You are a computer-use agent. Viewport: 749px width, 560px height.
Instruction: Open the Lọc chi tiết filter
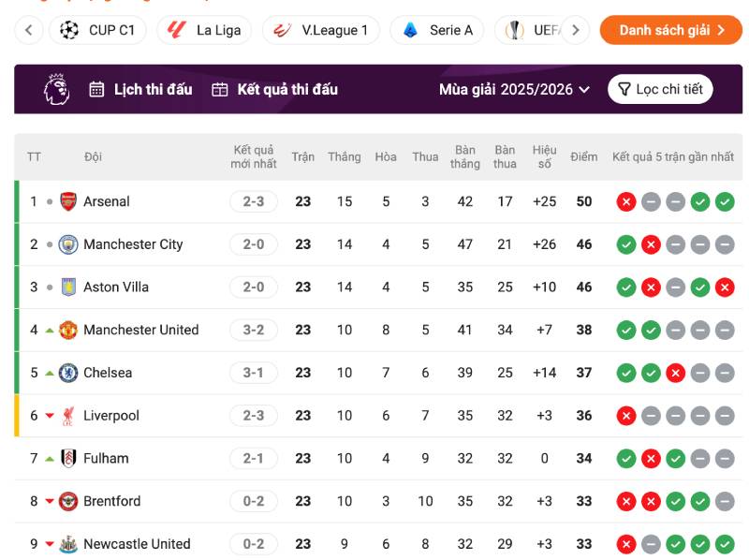tap(660, 89)
